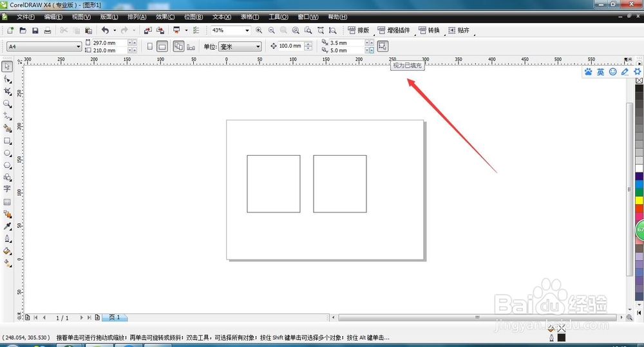The height and width of the screenshot is (347, 644).
Task: Select the Fill bucket tool
Action: [x=7, y=251]
